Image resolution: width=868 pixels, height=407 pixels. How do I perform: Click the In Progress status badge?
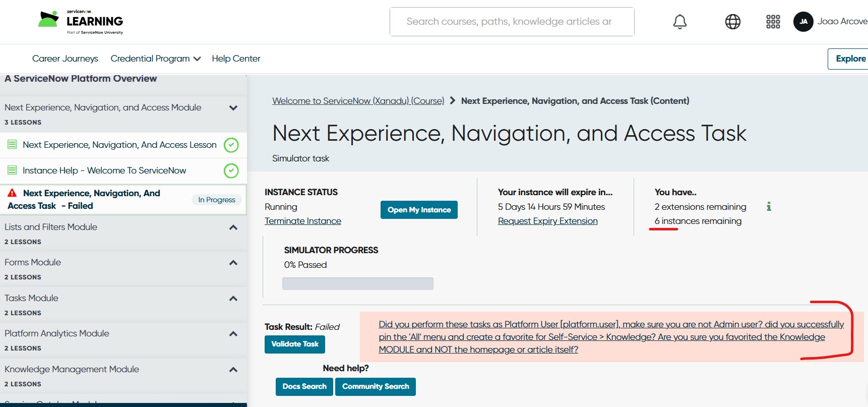point(217,200)
